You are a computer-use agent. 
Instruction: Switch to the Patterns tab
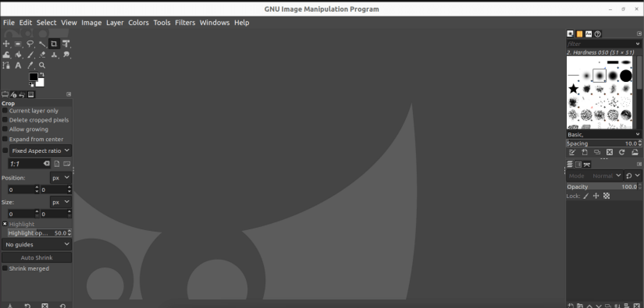click(x=579, y=34)
